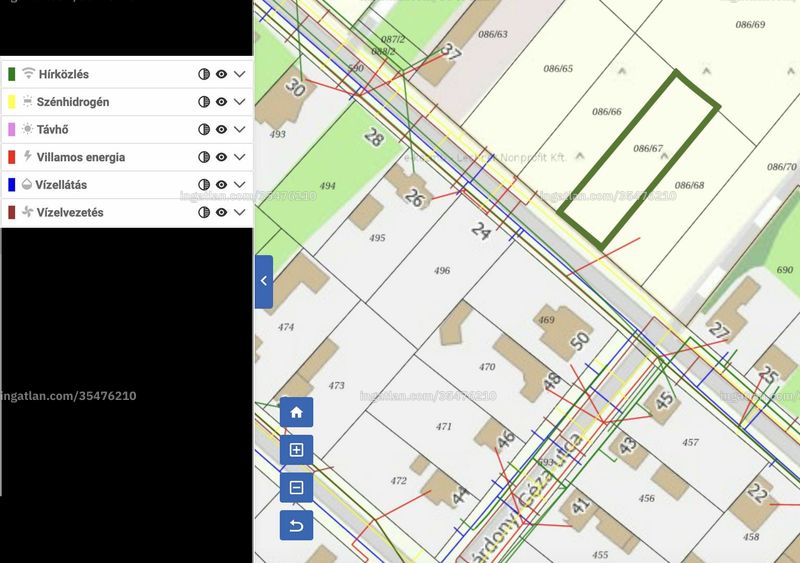Screen dimensions: 800x563
Task: Zoom in with the plus button
Action: (x=296, y=450)
